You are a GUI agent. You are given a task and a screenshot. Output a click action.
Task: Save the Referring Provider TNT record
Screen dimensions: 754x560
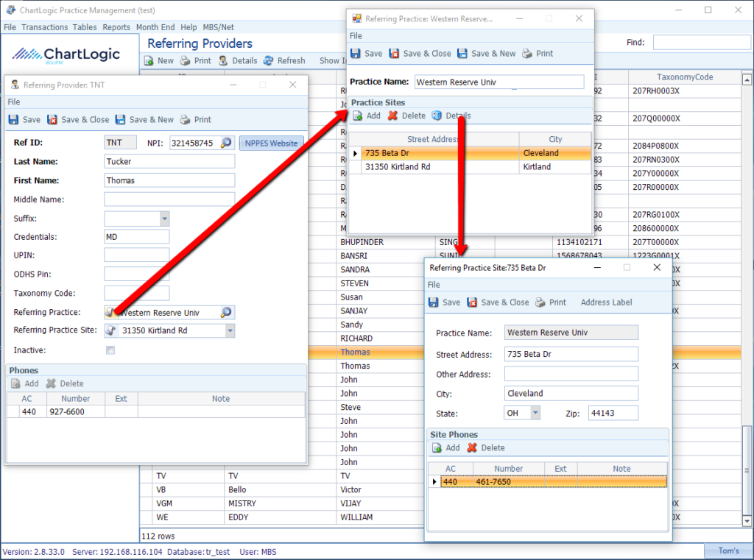tap(24, 120)
